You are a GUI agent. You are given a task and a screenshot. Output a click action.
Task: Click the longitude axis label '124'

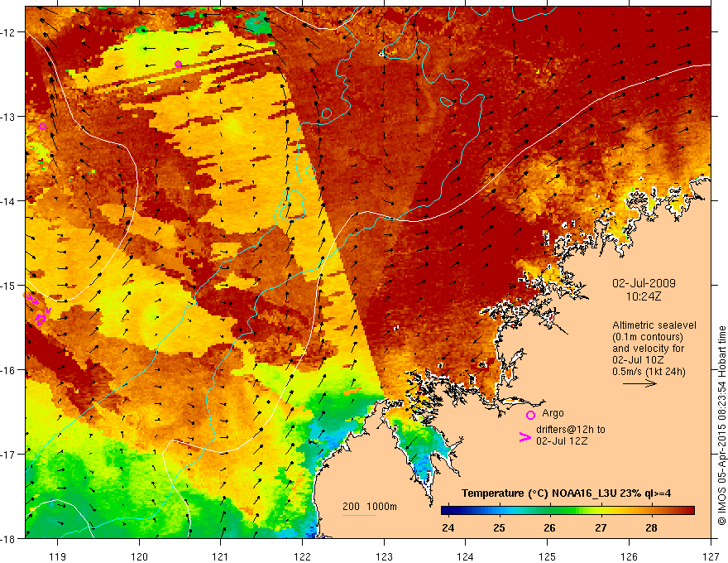466,556
